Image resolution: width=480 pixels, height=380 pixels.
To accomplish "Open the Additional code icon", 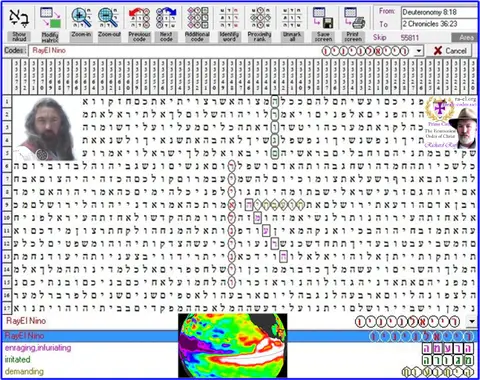I will click(197, 17).
